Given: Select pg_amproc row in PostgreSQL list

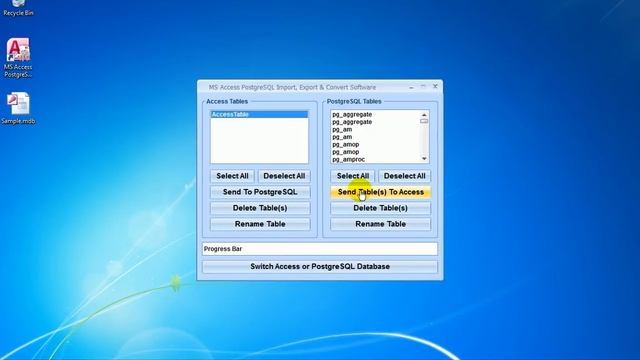Looking at the screenshot, I should [x=376, y=159].
